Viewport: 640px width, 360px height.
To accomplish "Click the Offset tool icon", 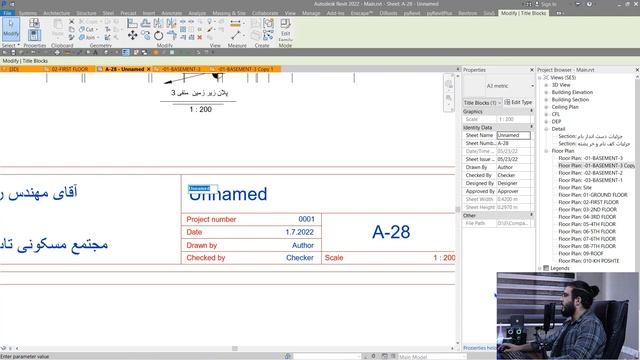I will point(145,23).
